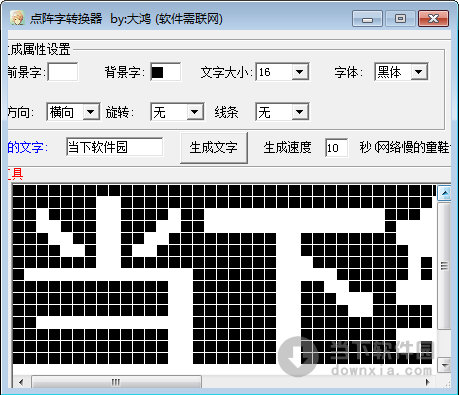459x395 pixels.
Task: Click the 背景字 label
Action: 125,72
